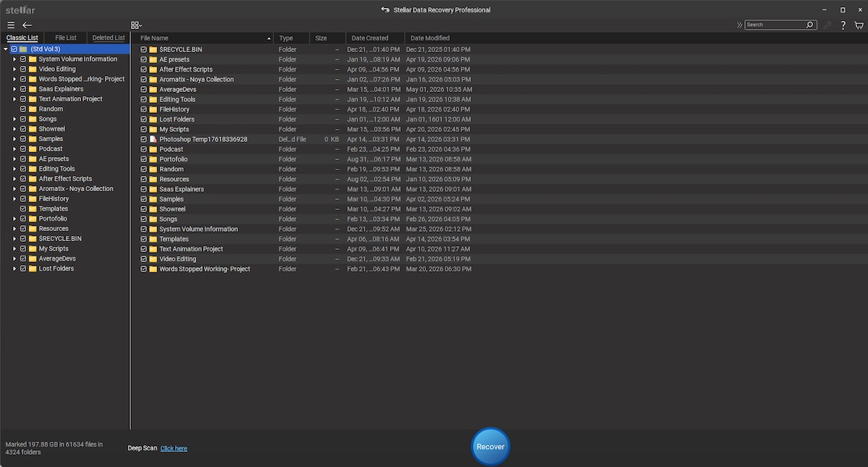Expand FileHistory node in tree
Viewport: 868px width, 467px height.
14,198
